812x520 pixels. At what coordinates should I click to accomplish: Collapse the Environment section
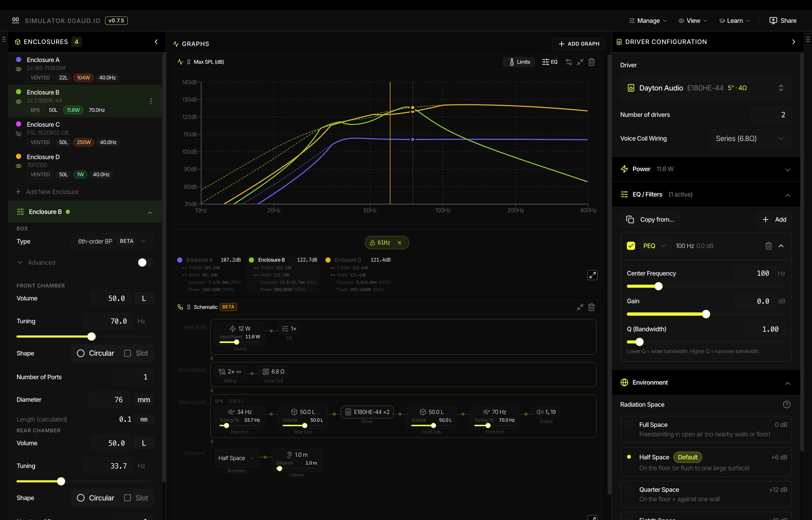[x=788, y=383]
